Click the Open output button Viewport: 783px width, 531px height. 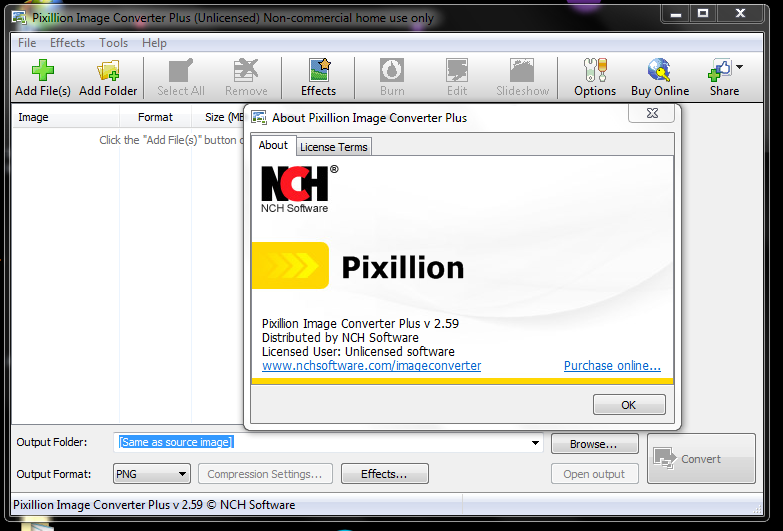(594, 474)
